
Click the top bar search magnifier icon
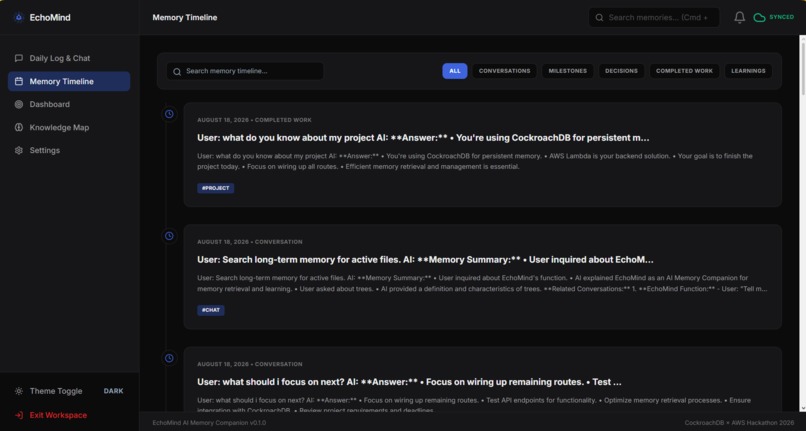click(599, 17)
